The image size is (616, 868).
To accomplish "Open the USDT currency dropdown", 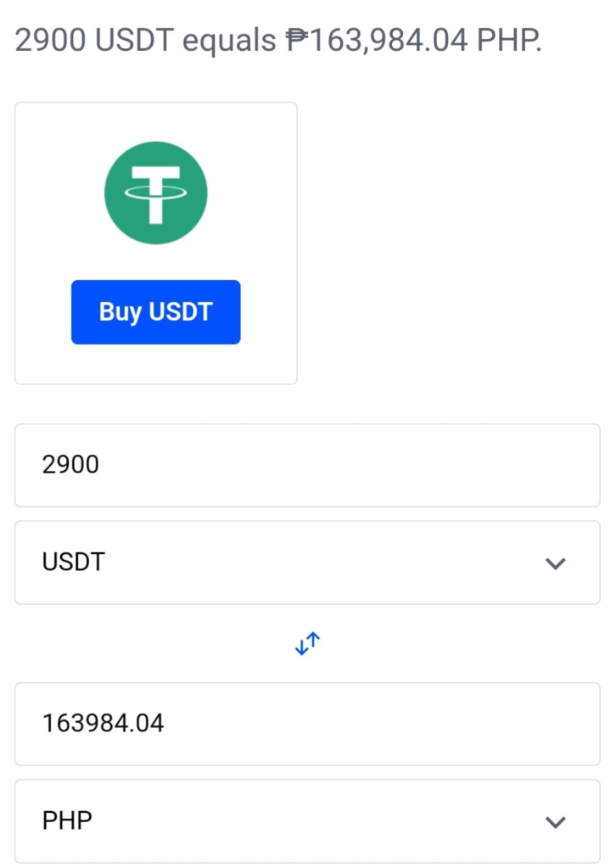I will click(x=307, y=563).
